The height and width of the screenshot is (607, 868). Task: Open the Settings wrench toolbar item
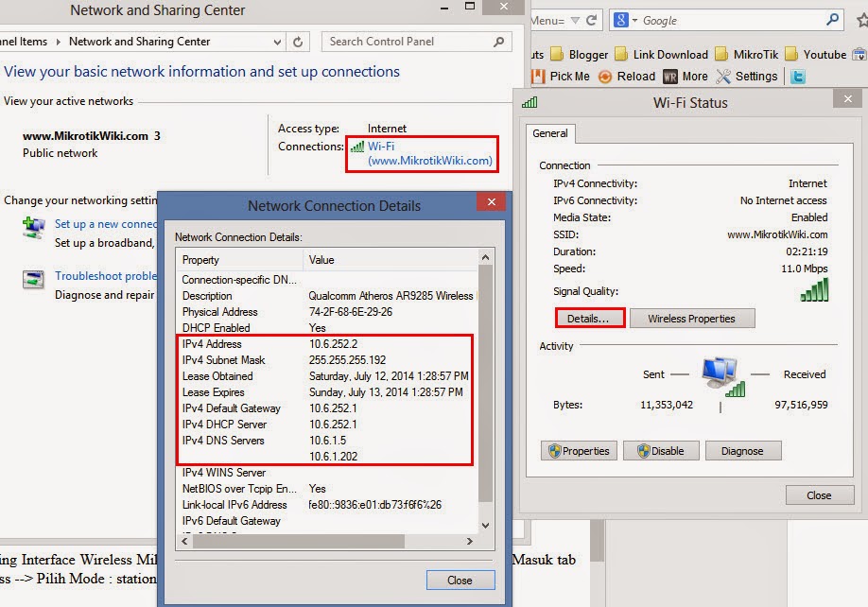click(746, 77)
